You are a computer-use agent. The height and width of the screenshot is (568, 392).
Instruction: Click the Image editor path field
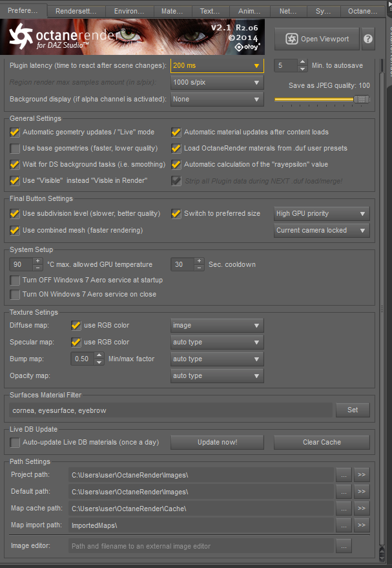click(201, 546)
